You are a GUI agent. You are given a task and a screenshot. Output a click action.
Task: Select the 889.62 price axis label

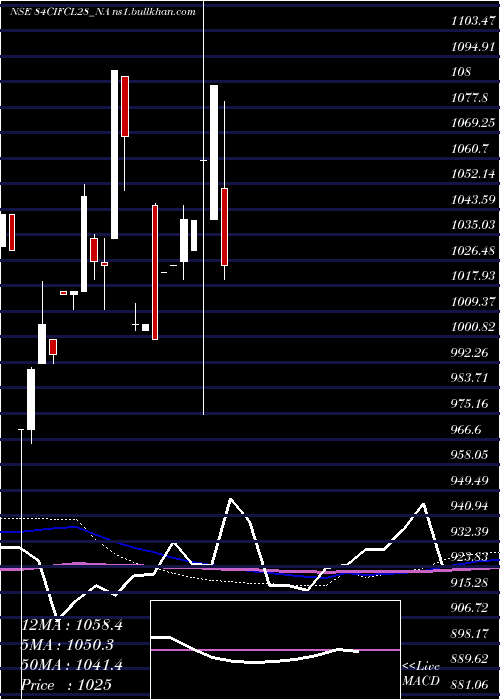(470, 659)
